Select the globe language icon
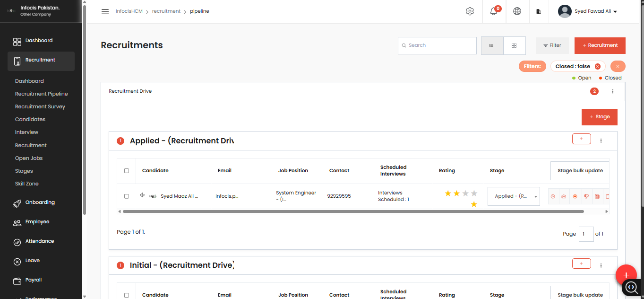The width and height of the screenshot is (644, 299). 517,11
